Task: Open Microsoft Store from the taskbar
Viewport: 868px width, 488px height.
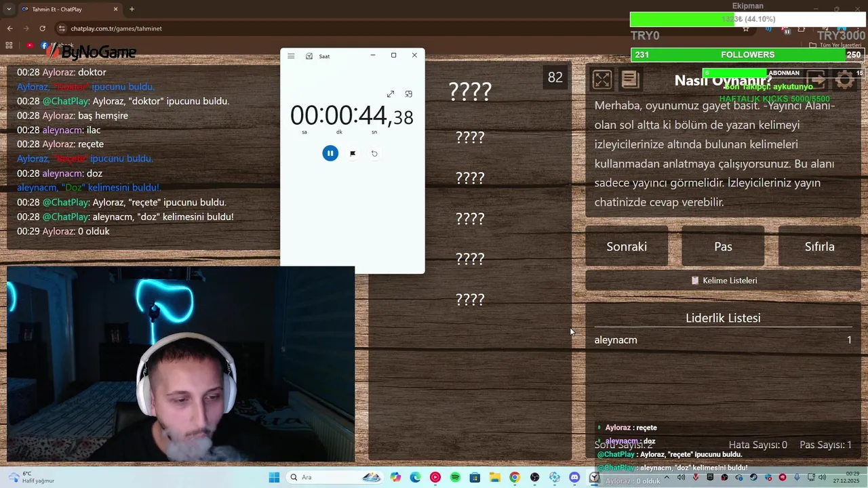Action: (475, 478)
